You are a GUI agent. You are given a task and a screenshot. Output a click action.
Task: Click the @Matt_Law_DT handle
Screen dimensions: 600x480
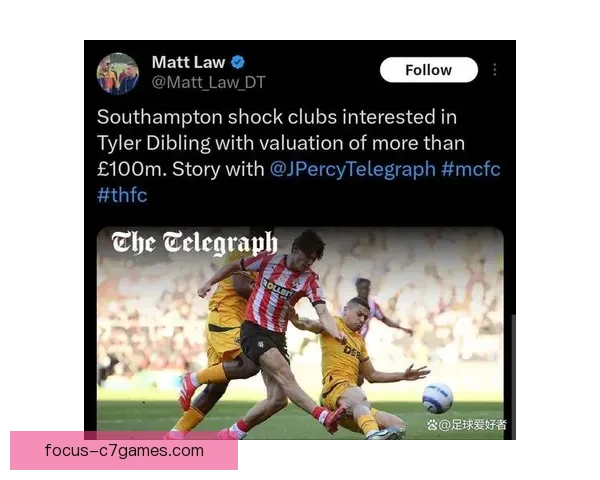209,82
